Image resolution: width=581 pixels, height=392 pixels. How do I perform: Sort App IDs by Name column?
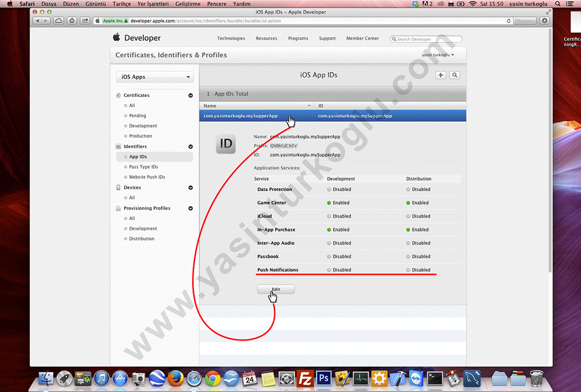click(256, 106)
